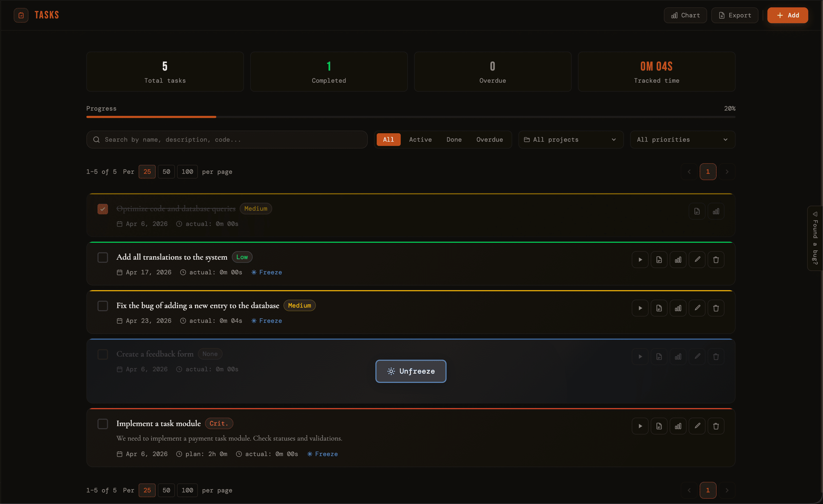Click the Apr 17, 2026 due date

click(144, 272)
